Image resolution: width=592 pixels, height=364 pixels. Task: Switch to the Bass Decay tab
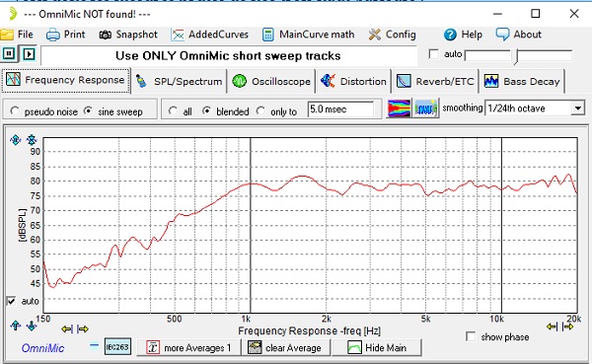tap(522, 81)
